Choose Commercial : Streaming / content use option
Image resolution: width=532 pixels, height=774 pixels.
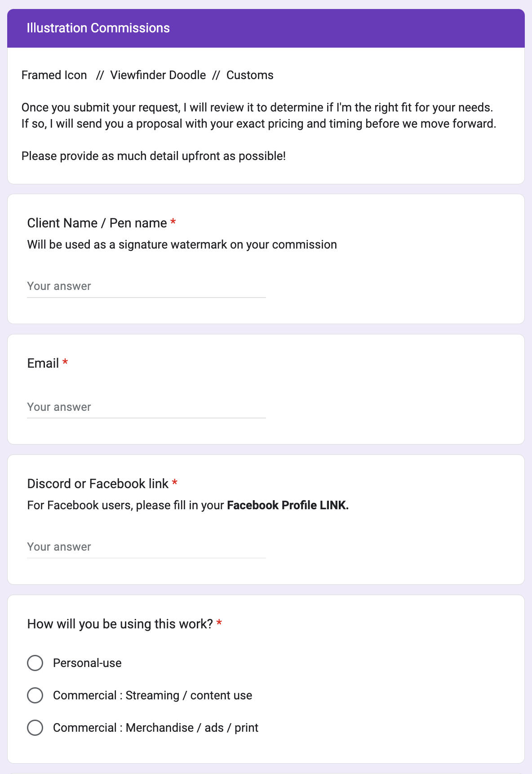click(35, 695)
